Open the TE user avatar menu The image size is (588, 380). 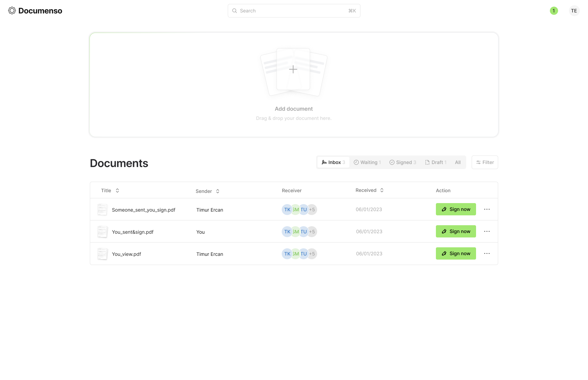point(574,11)
